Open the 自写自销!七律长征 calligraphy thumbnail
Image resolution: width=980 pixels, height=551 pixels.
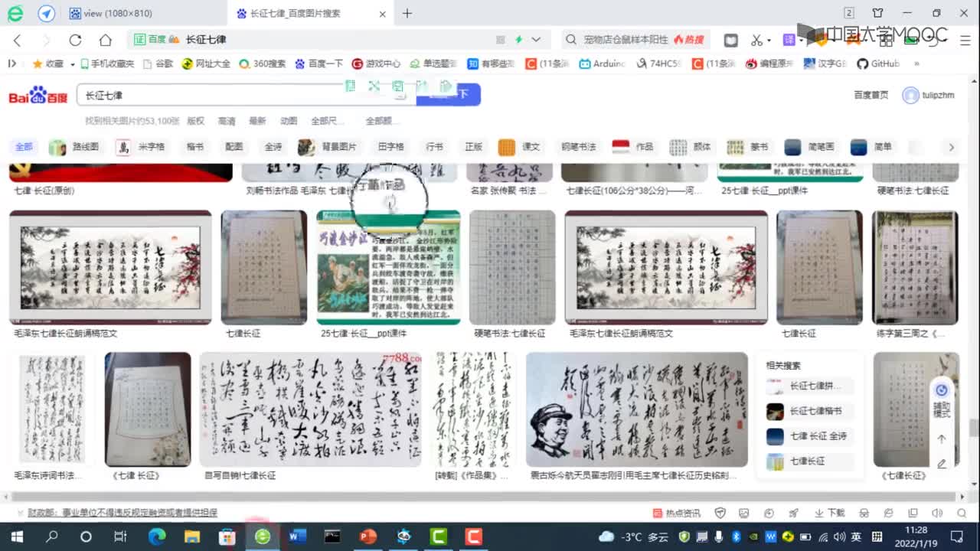(310, 409)
